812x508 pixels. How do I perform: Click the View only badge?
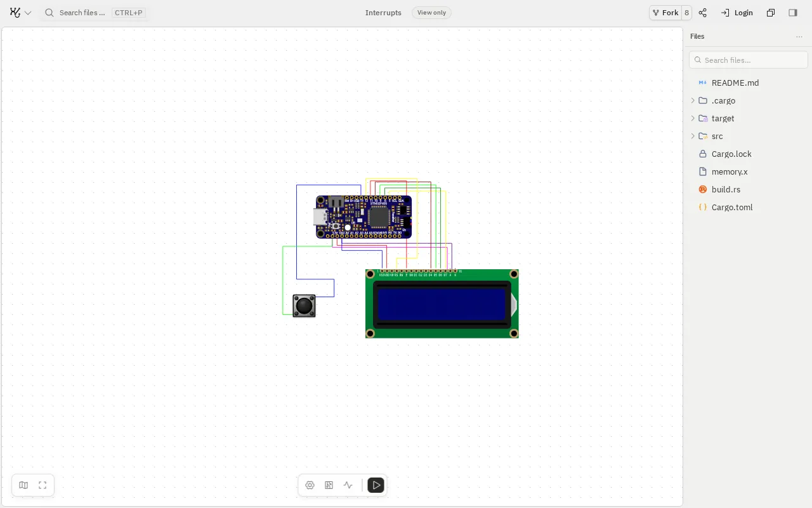coord(431,13)
